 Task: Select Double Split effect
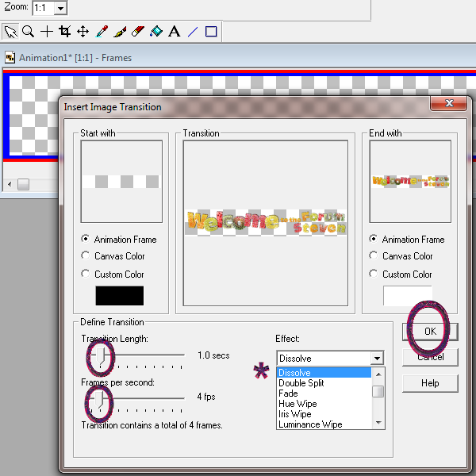click(x=324, y=383)
